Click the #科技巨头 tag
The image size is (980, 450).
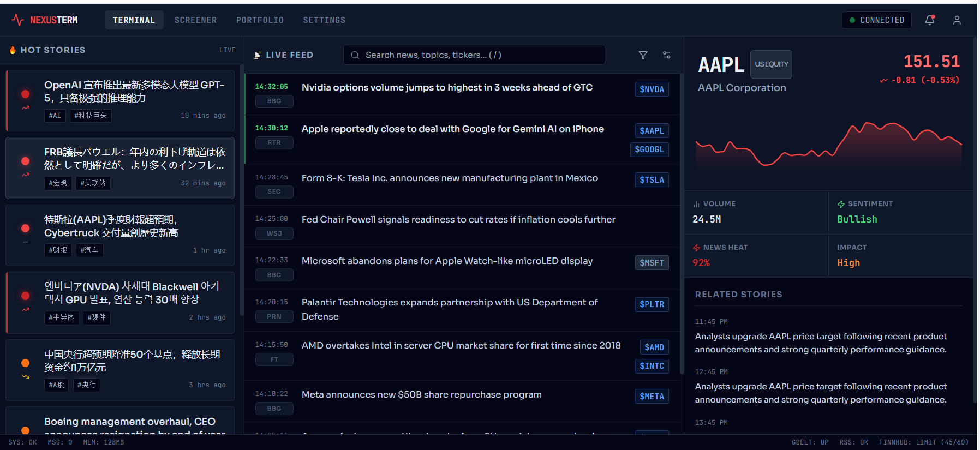point(91,116)
